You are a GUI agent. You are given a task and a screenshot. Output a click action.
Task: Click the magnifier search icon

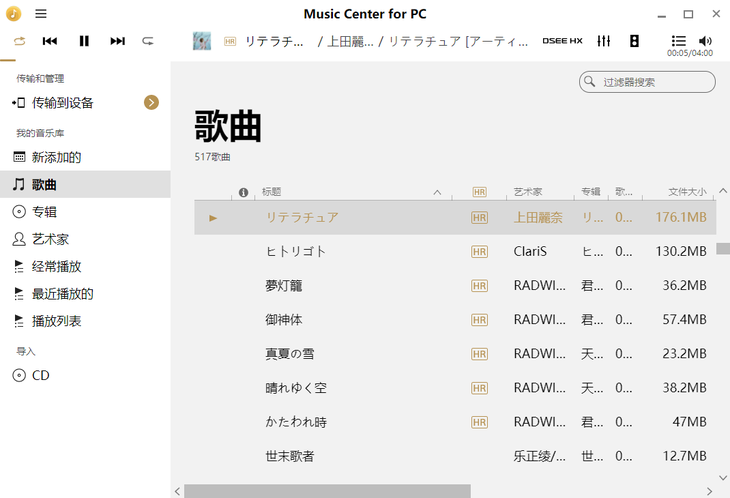(x=589, y=81)
